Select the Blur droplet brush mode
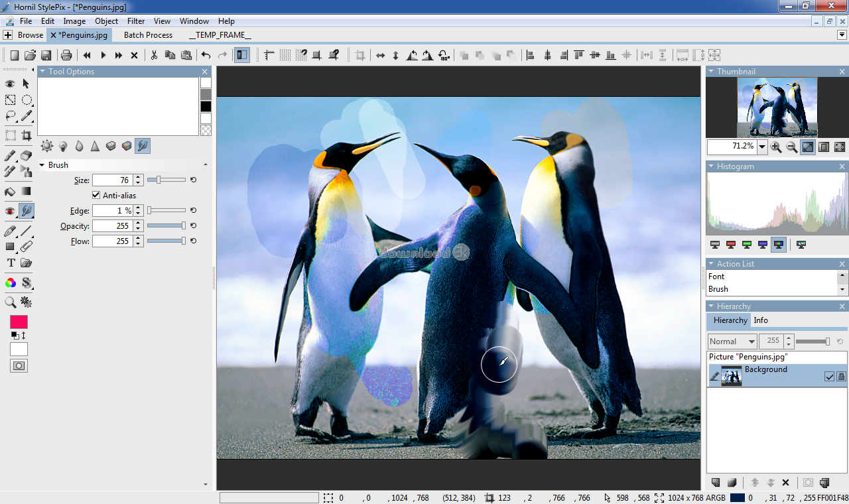 click(79, 146)
